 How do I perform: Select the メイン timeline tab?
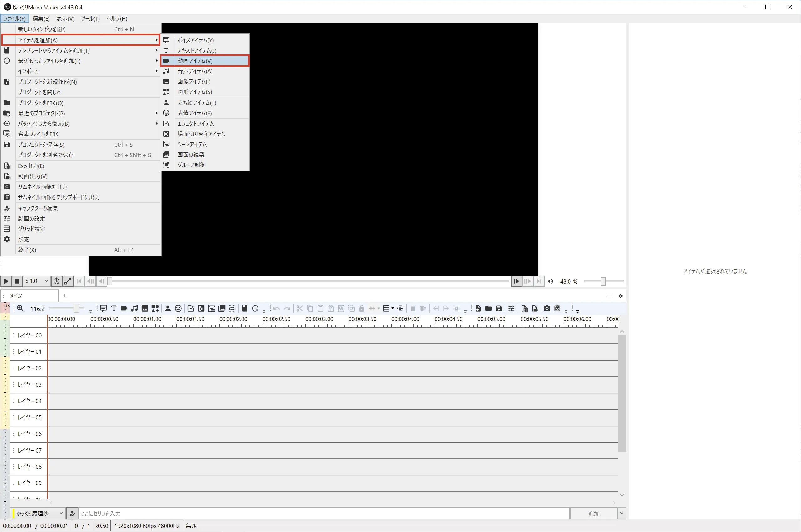click(x=29, y=296)
